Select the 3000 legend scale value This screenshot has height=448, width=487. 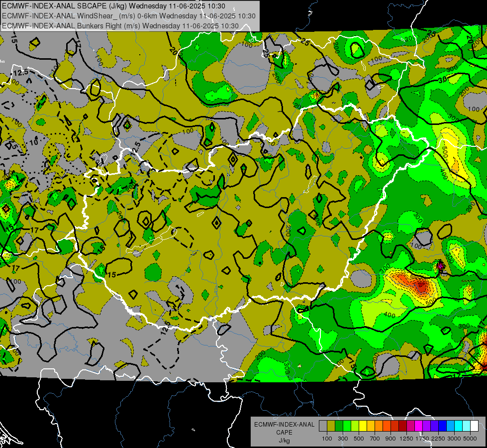point(454,439)
